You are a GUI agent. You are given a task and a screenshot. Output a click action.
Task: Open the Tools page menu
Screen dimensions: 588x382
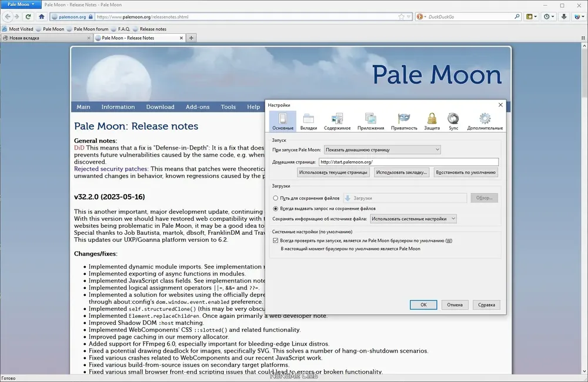pyautogui.click(x=228, y=107)
